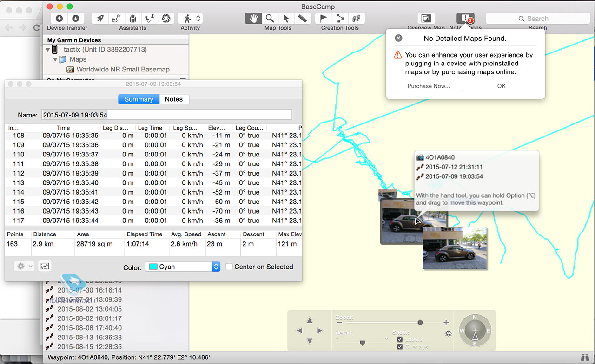
Task: Select the New Waypoint flag tool
Action: point(324,19)
